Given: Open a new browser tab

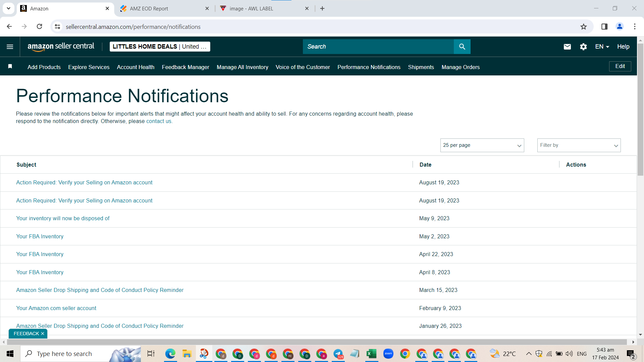Looking at the screenshot, I should tap(322, 8).
